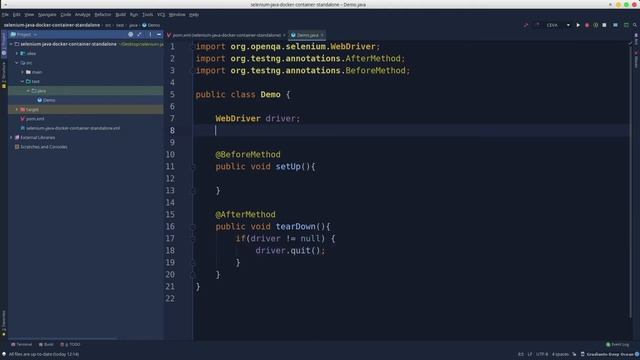This screenshot has height=360, width=640.
Task: Open the File menu
Action: pyautogui.click(x=5, y=15)
